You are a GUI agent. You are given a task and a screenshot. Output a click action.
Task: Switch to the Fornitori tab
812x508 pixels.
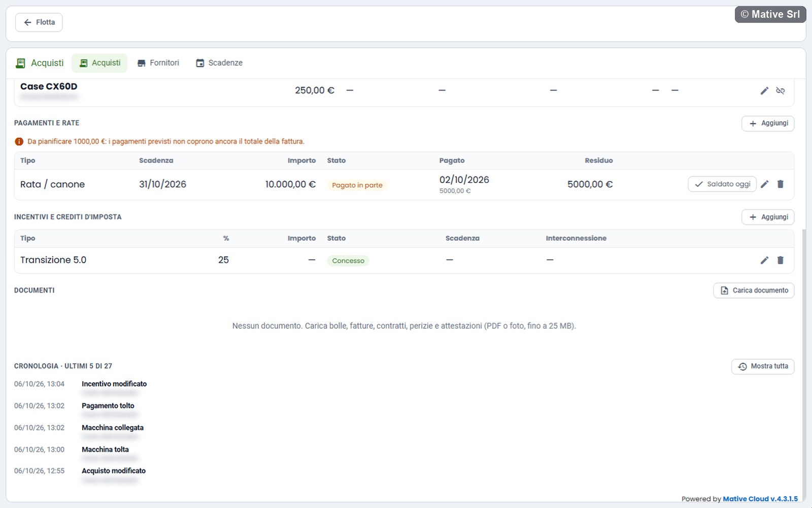pos(158,63)
